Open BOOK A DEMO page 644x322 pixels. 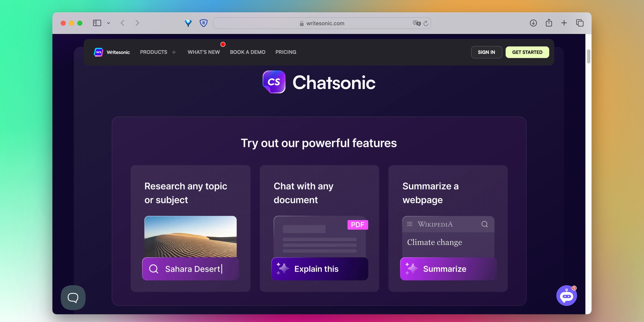248,52
